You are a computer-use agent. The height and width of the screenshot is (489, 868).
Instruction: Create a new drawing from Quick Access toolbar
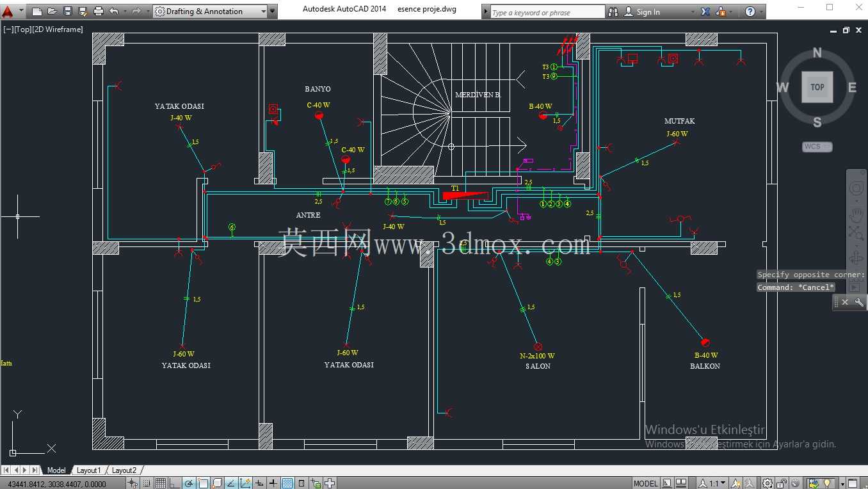pyautogui.click(x=37, y=12)
